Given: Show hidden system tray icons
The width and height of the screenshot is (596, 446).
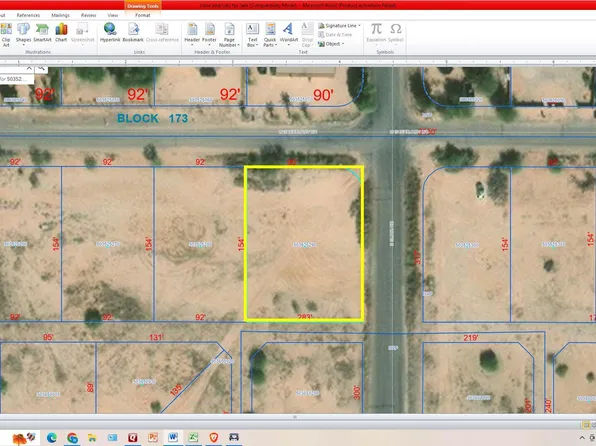Looking at the screenshot, I should point(582,438).
